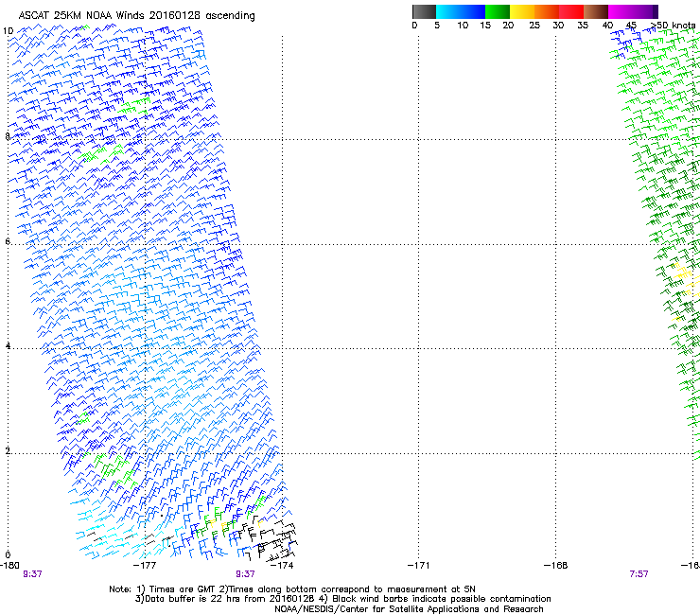The image size is (700, 615).
Task: Click the legend tick label 25
Action: pyautogui.click(x=534, y=26)
